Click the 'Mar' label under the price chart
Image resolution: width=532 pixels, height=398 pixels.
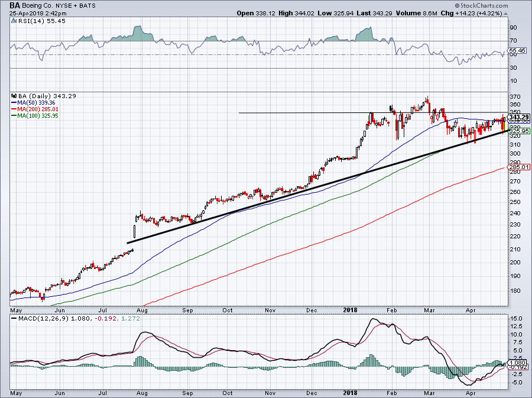click(x=430, y=310)
